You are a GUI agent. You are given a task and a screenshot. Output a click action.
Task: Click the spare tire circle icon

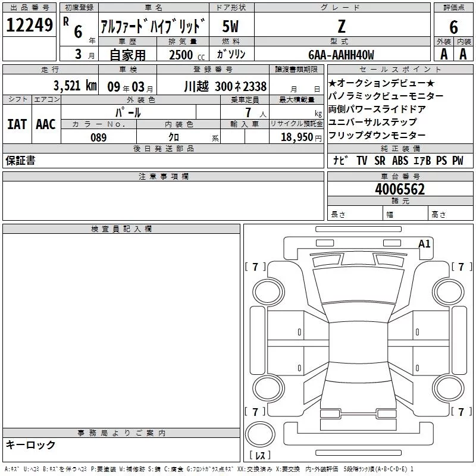260,434
